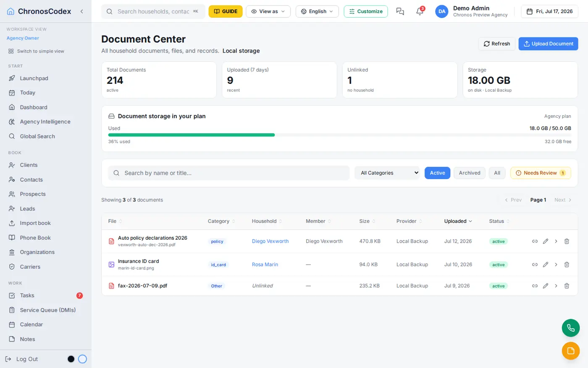The height and width of the screenshot is (368, 588).
Task: Click the green phone floating button
Action: click(571, 328)
